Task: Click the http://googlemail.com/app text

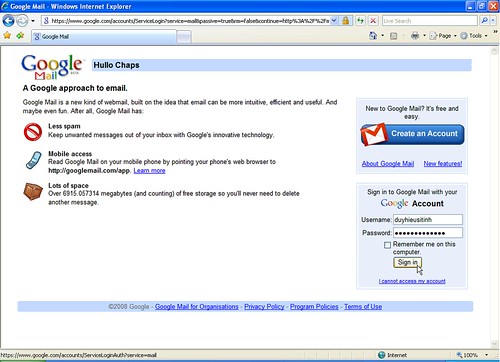Action: (x=89, y=171)
